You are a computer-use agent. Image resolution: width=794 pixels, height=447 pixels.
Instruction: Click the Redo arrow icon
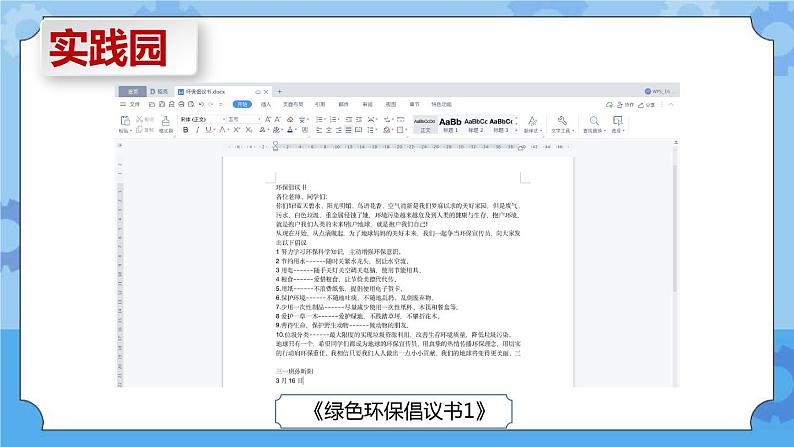tap(211, 104)
